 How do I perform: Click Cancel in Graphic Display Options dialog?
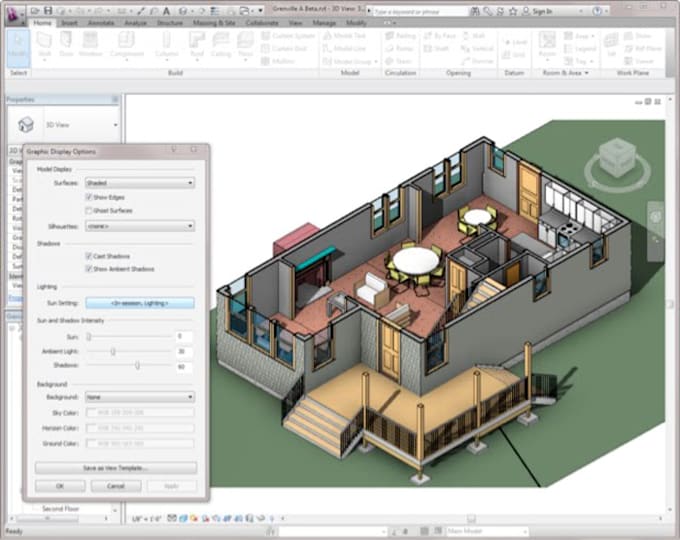tap(115, 485)
